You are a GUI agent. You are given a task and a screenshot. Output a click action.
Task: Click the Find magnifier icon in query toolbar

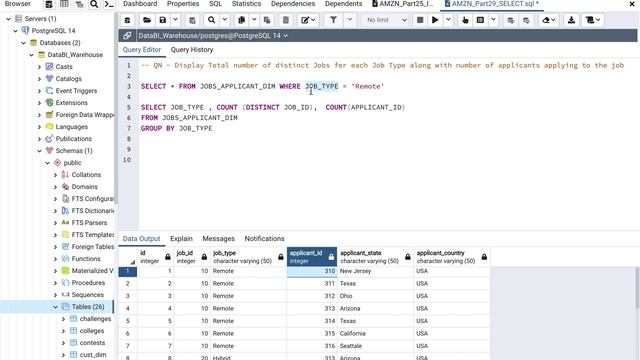[211, 20]
